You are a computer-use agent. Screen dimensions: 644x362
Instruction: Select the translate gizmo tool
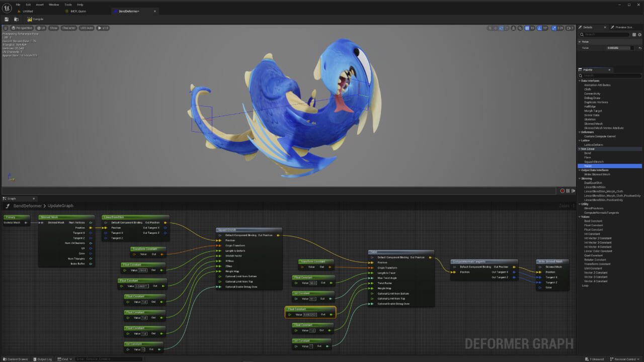pyautogui.click(x=496, y=28)
